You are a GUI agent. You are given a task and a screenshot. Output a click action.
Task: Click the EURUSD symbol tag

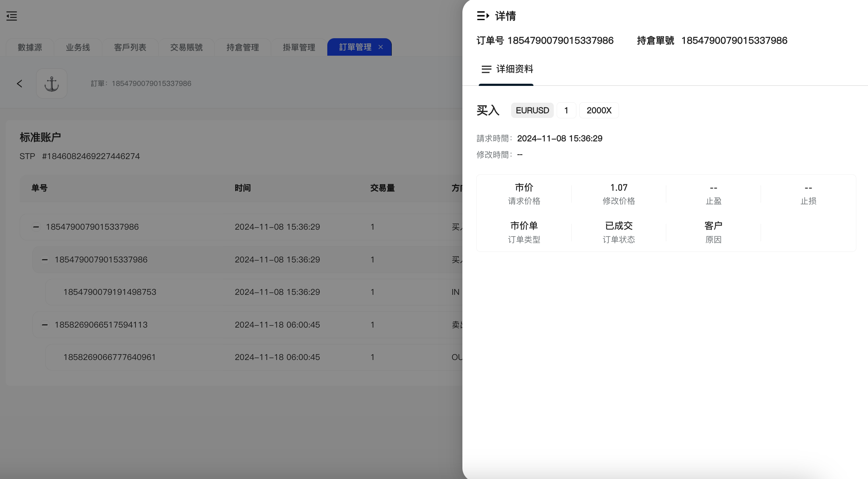pos(532,110)
